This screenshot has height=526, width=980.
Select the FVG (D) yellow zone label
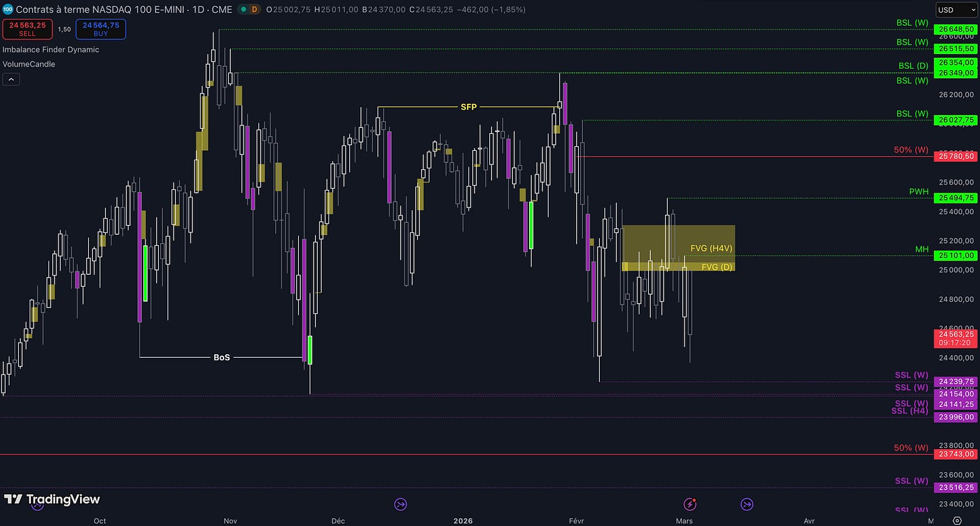click(717, 267)
